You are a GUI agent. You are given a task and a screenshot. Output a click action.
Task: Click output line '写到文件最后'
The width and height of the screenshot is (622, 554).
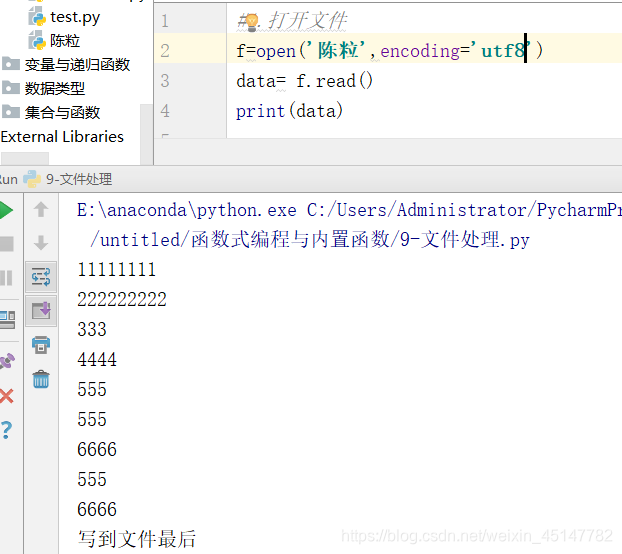(x=136, y=539)
